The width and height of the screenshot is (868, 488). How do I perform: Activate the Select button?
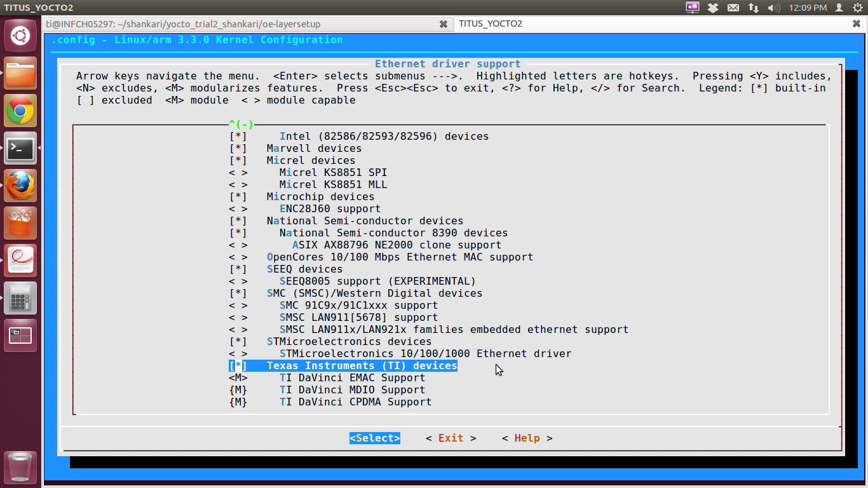click(x=375, y=438)
